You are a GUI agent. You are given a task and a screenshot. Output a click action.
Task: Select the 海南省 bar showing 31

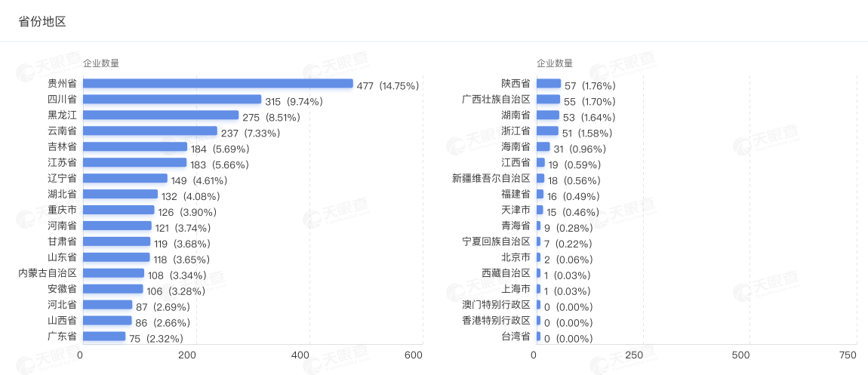(543, 147)
